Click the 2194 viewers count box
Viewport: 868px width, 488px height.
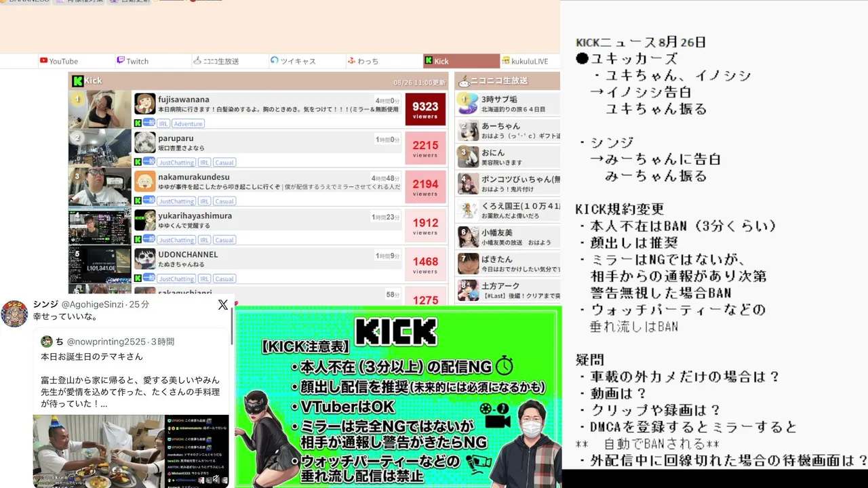pyautogui.click(x=425, y=186)
